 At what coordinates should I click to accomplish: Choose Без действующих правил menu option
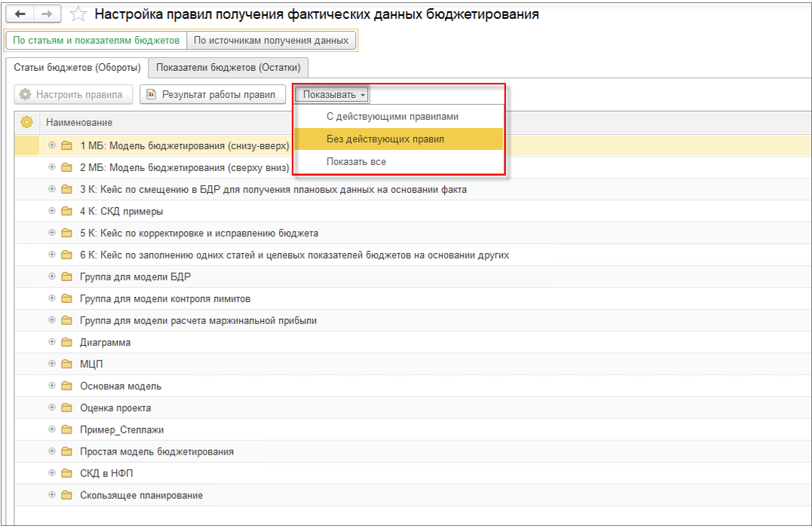399,139
